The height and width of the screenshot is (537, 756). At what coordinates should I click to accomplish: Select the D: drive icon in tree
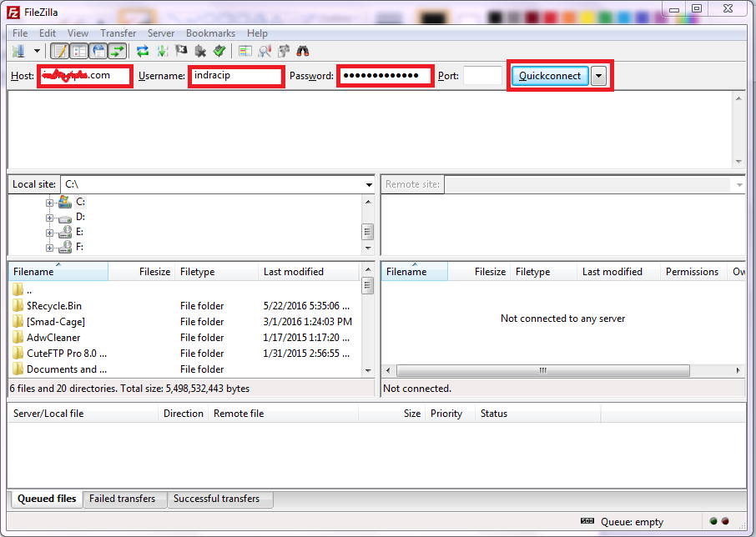(64, 218)
